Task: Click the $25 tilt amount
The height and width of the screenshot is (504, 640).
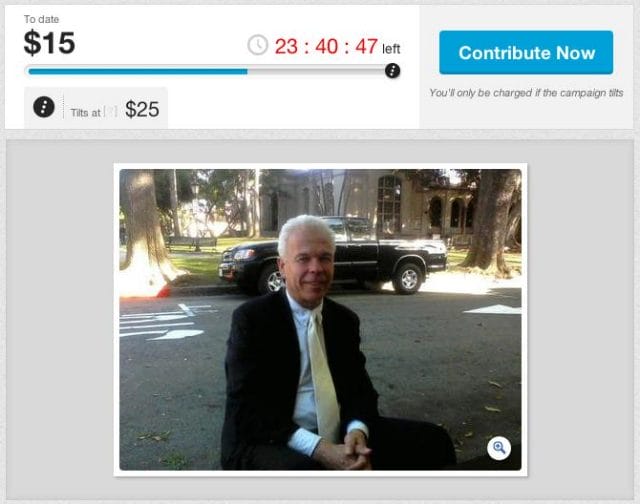Action: coord(142,109)
